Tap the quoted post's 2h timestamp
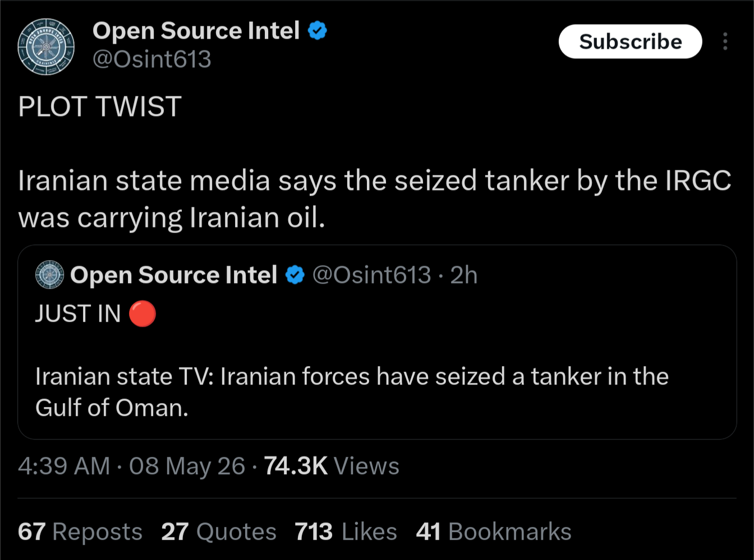 [464, 275]
